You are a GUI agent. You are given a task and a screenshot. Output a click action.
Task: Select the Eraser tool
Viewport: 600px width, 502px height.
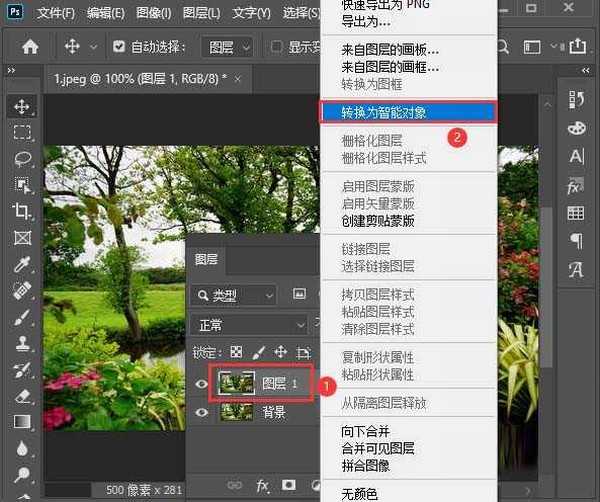click(22, 395)
